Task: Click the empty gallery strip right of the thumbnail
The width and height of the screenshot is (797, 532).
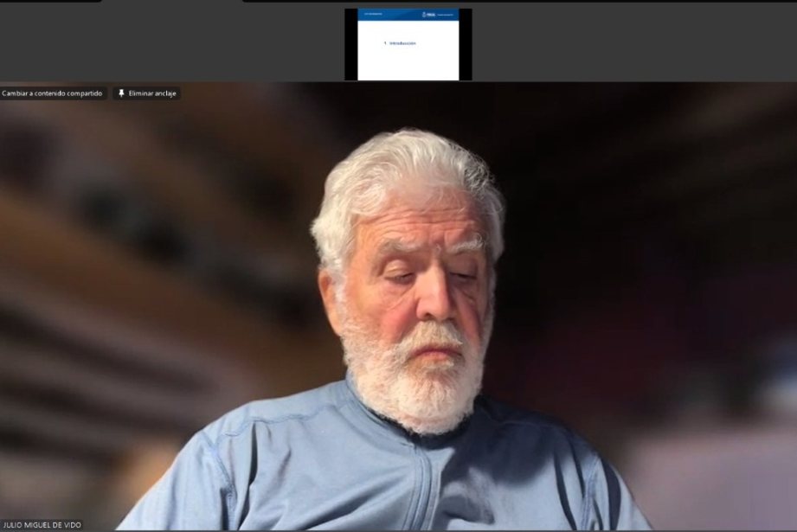Action: tap(632, 43)
